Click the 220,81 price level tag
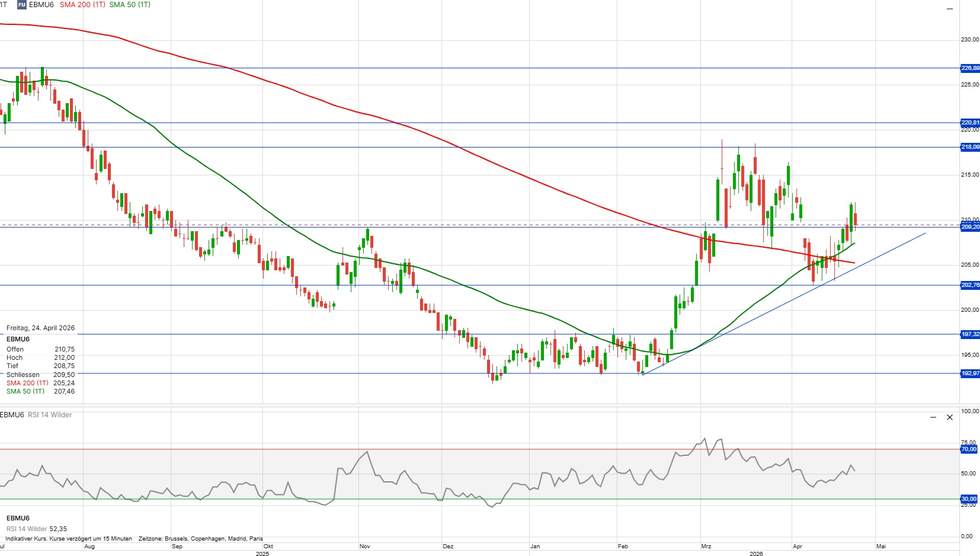 pos(969,123)
